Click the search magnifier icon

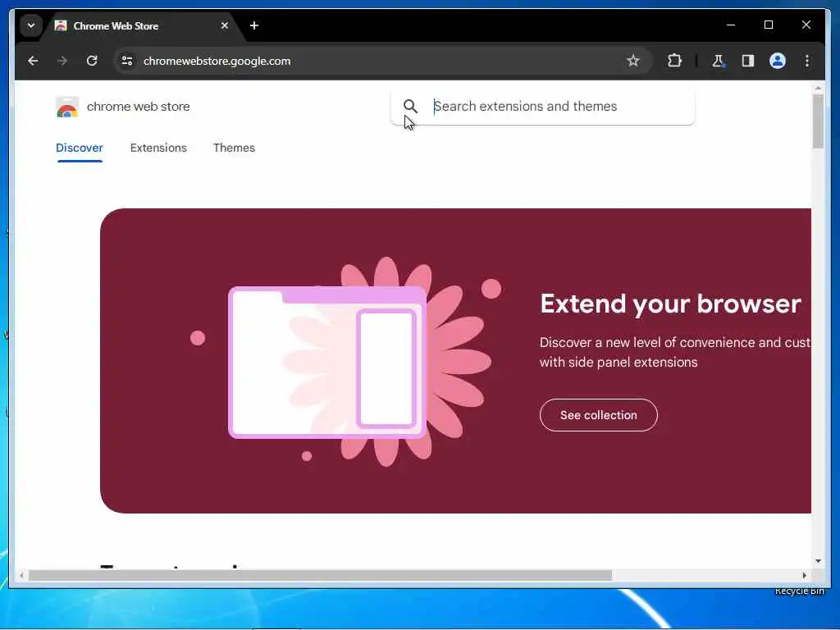[x=410, y=106]
